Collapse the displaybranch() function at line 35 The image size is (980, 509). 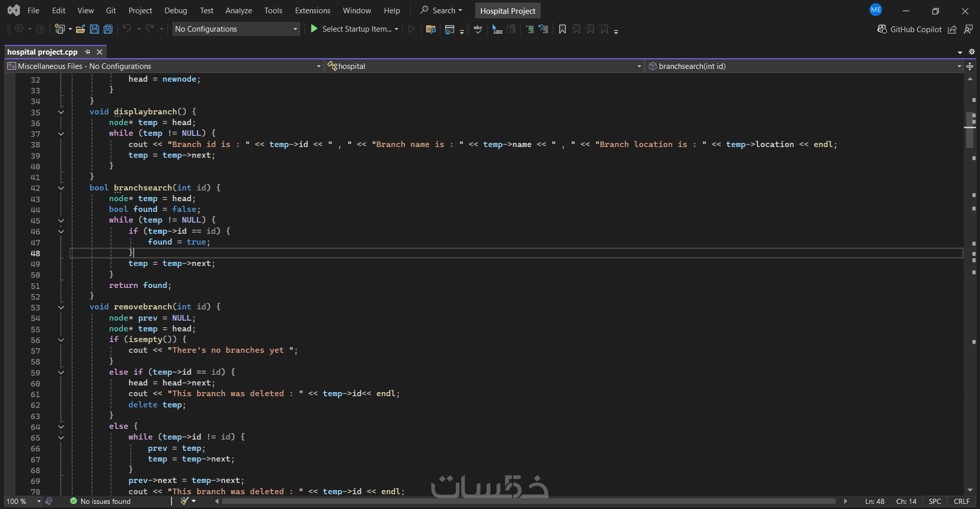61,112
